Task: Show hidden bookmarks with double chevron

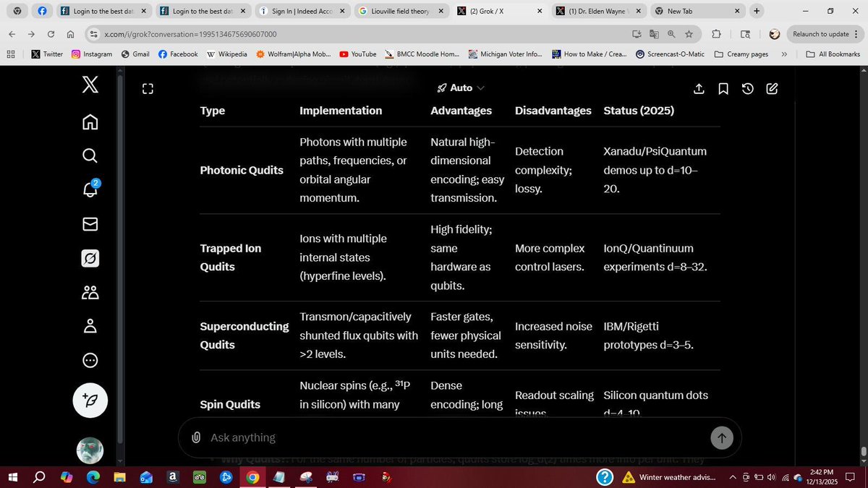Action: pyautogui.click(x=784, y=54)
